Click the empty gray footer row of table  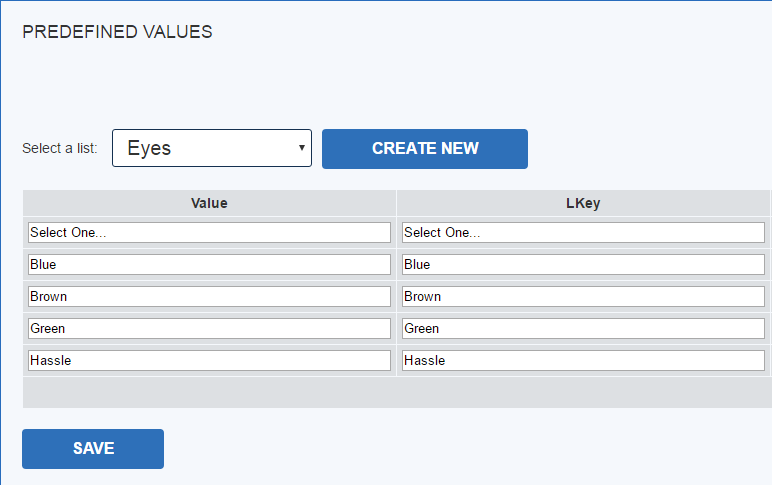pyautogui.click(x=397, y=392)
